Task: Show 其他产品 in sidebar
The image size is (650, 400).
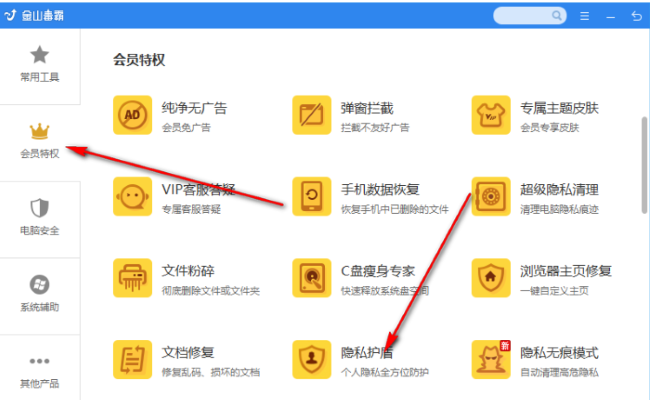Action: [x=40, y=370]
